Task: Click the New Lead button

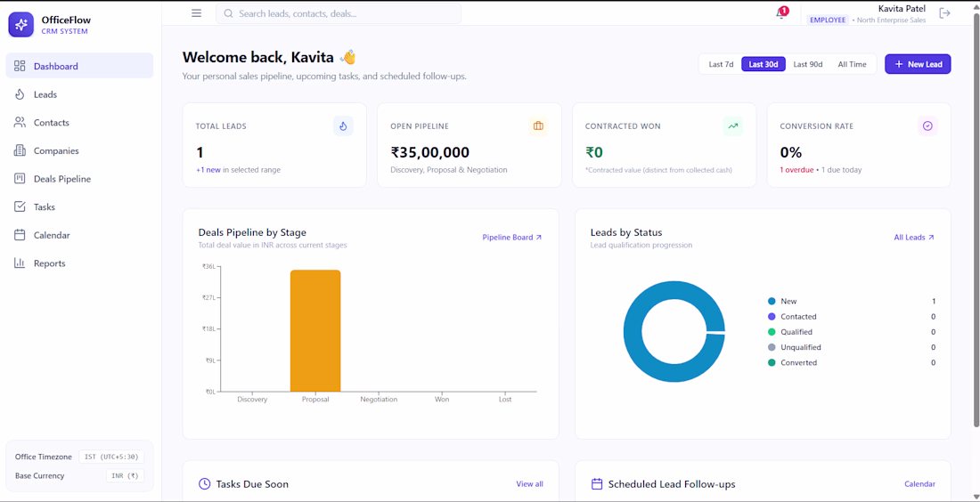Action: click(918, 64)
